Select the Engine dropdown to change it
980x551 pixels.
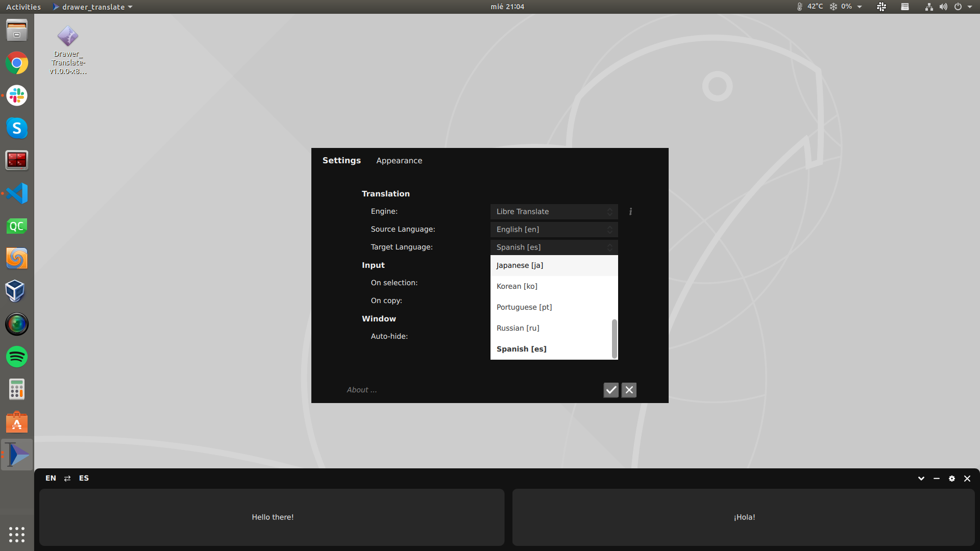tap(553, 211)
